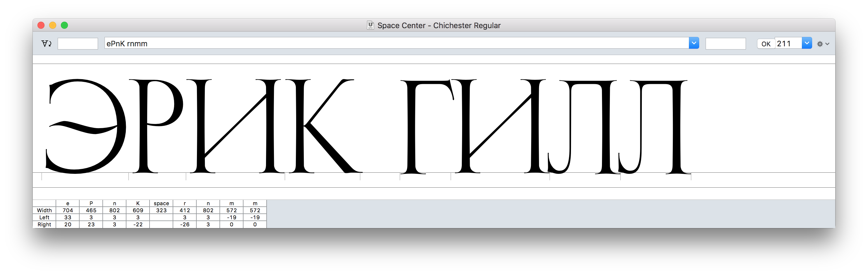Select the И glyph between Р and К

click(235, 126)
